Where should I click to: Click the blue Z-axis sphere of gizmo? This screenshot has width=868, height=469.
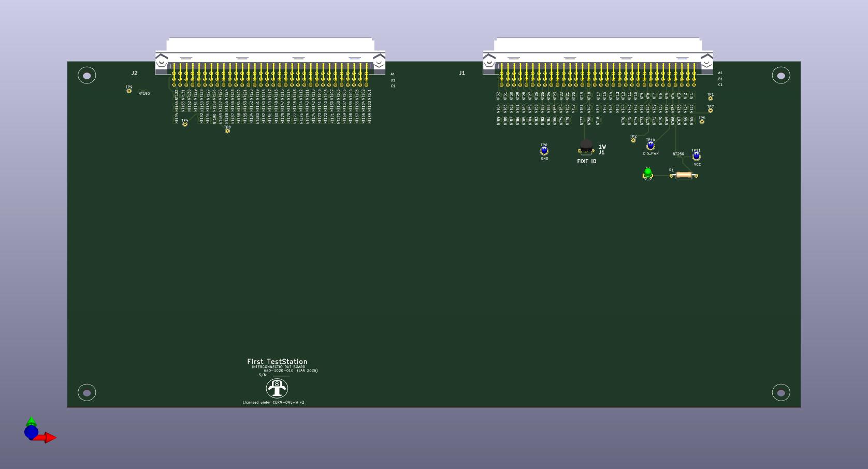pyautogui.click(x=31, y=432)
